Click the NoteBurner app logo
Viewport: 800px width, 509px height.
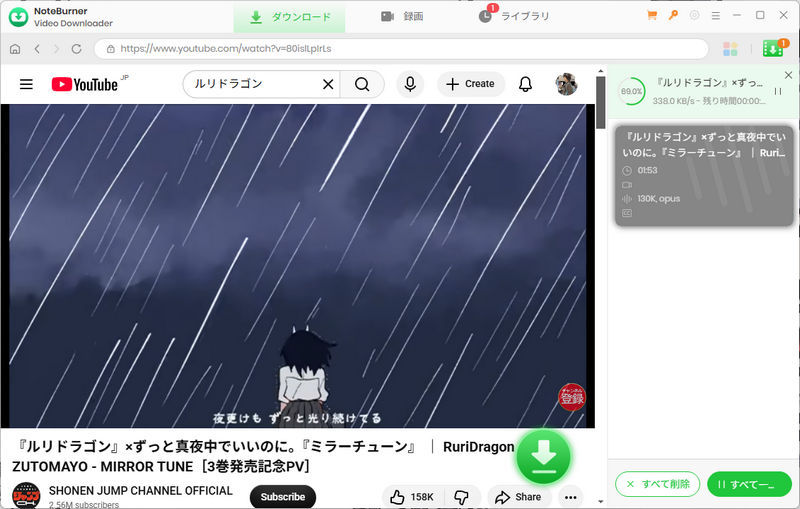18,17
